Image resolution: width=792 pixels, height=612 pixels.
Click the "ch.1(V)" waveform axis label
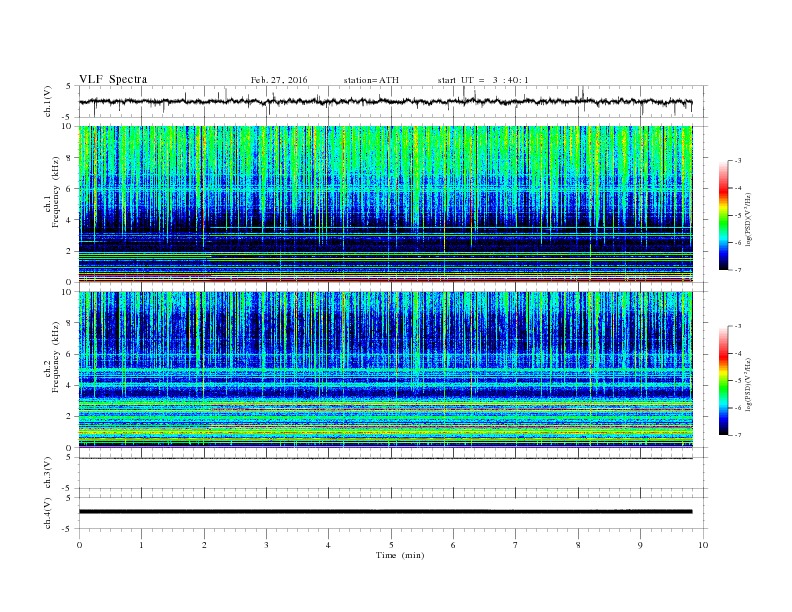(x=48, y=101)
